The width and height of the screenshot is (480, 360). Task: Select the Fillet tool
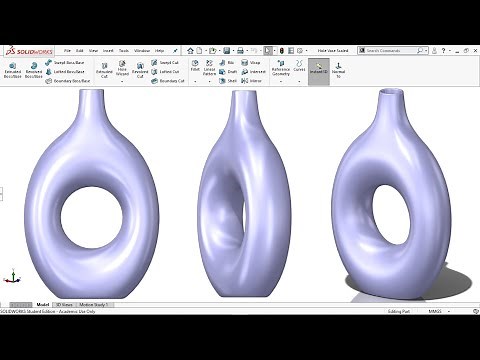[x=195, y=66]
